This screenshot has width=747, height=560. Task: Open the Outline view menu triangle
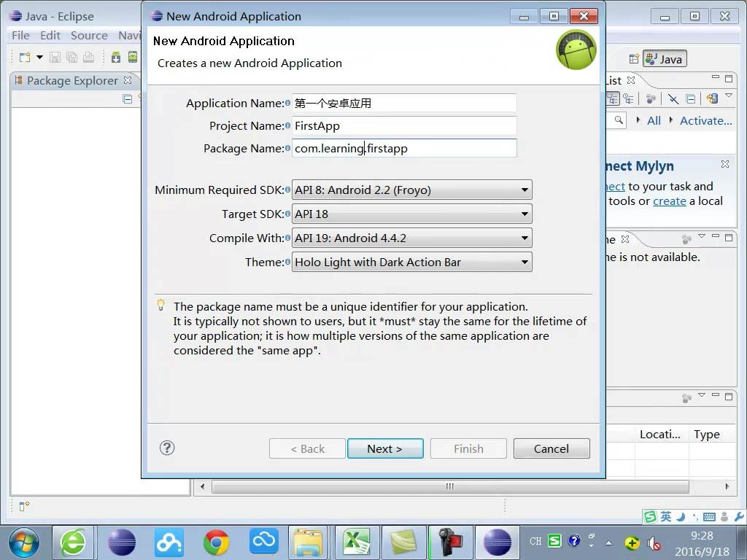click(x=701, y=236)
